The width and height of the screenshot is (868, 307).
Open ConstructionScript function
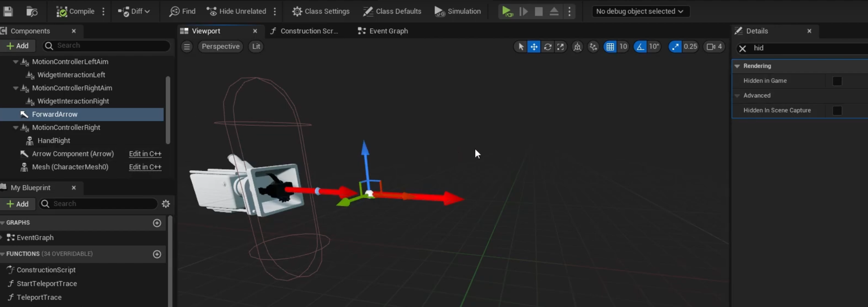coord(46,270)
